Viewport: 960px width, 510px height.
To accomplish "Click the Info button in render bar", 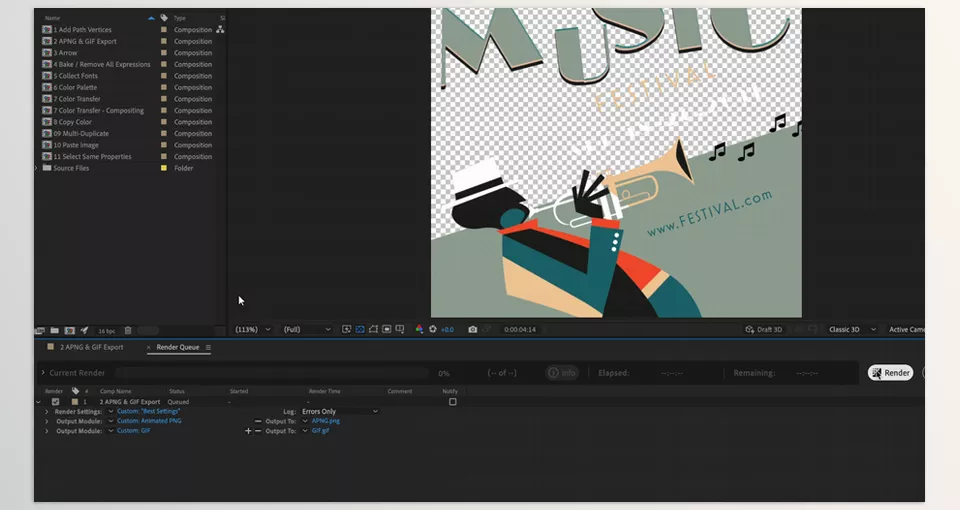I will [562, 373].
